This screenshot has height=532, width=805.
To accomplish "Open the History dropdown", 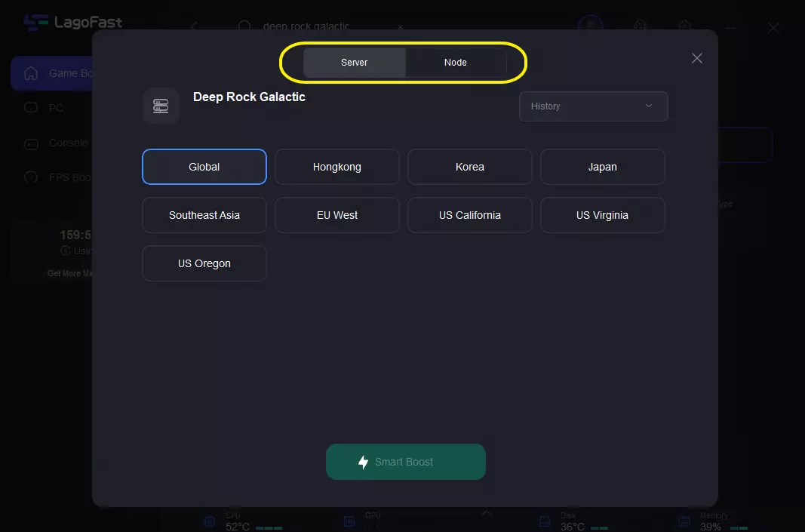I will click(594, 106).
